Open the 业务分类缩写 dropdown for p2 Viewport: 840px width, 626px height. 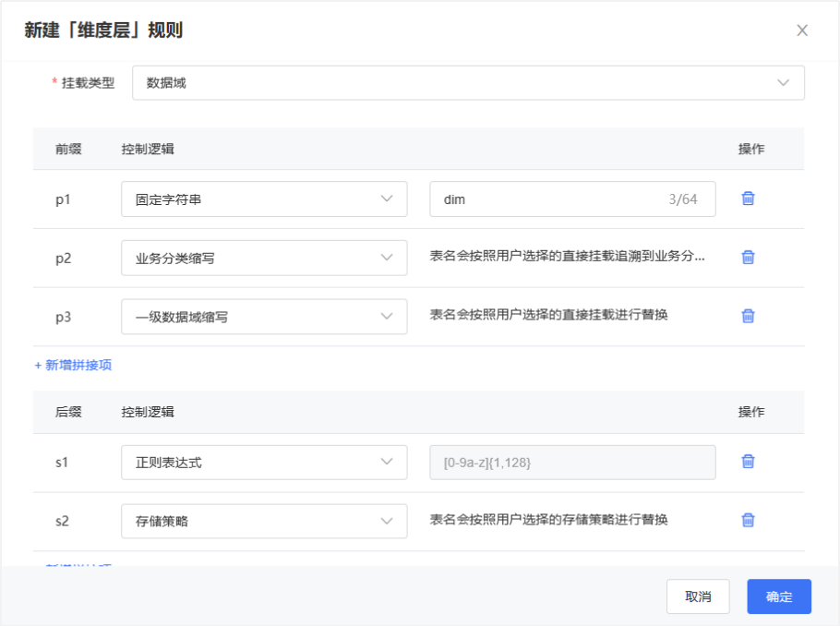tap(264, 258)
